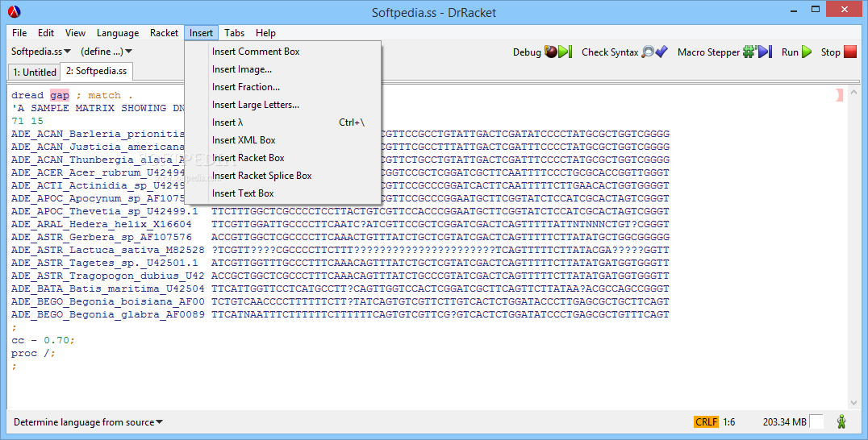
Task: Close the open Insert menu
Action: click(x=201, y=32)
